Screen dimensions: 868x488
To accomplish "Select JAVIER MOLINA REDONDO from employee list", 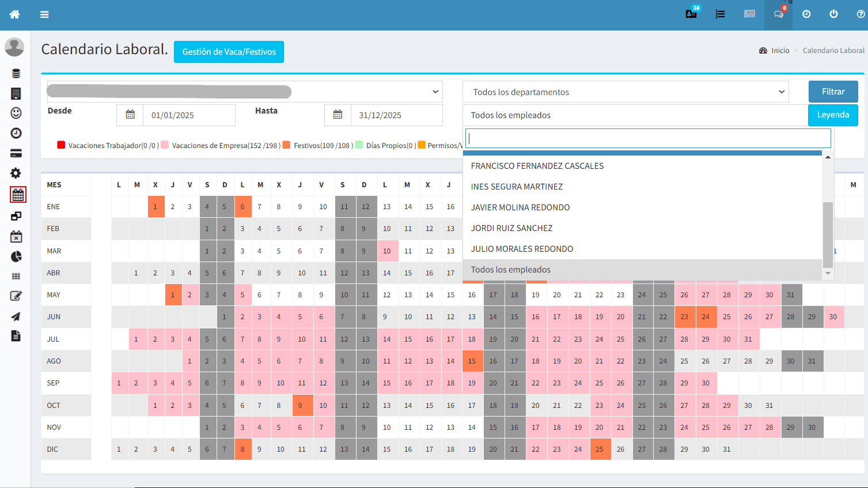I will (x=520, y=207).
